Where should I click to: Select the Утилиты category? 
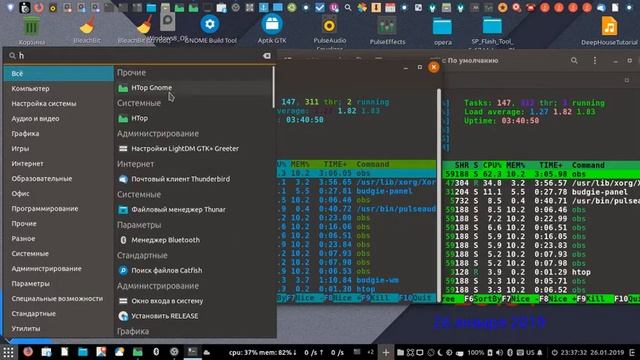59,329
